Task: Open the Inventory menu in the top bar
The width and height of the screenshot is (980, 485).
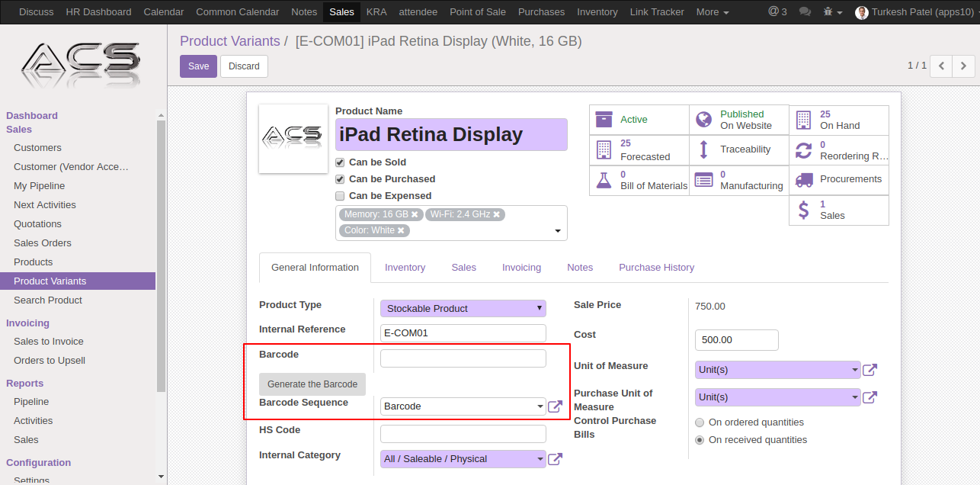Action: coord(597,12)
